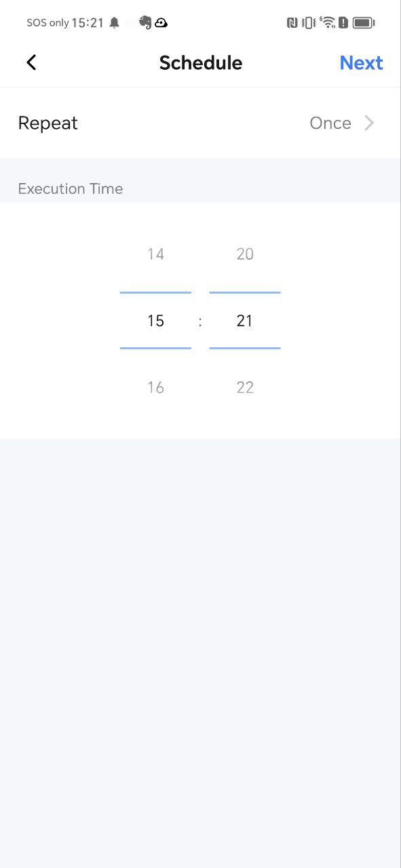The height and width of the screenshot is (868, 401).
Task: Open the Repeat setting row
Action: (200, 123)
